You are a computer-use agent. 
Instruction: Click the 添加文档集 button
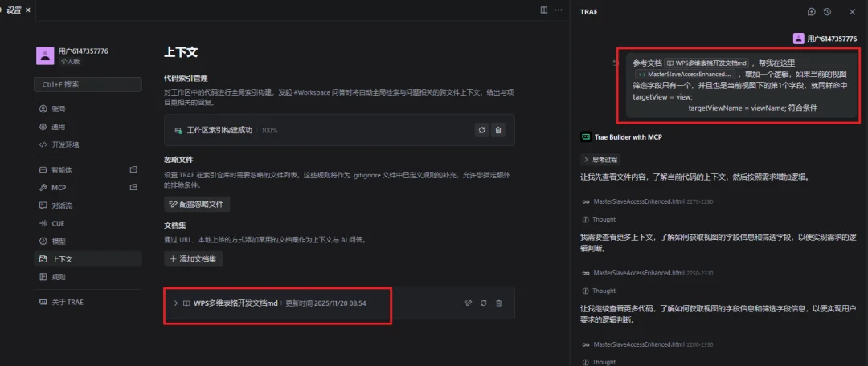tap(194, 258)
